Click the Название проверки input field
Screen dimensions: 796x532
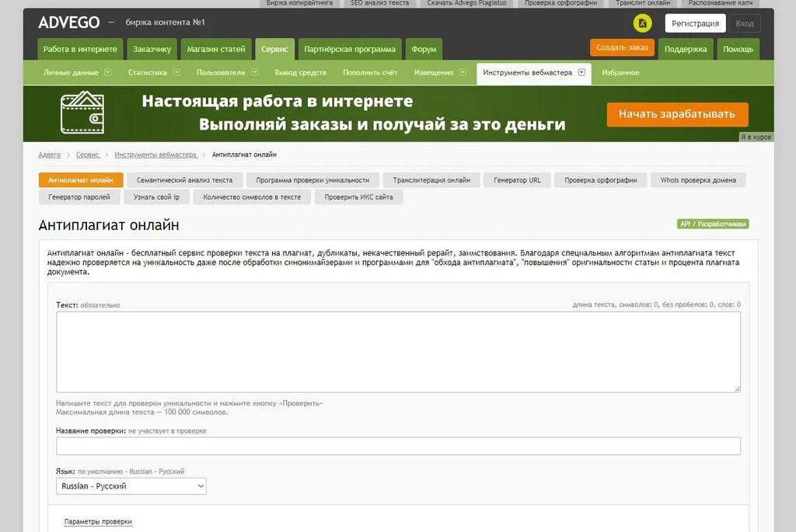[398, 446]
